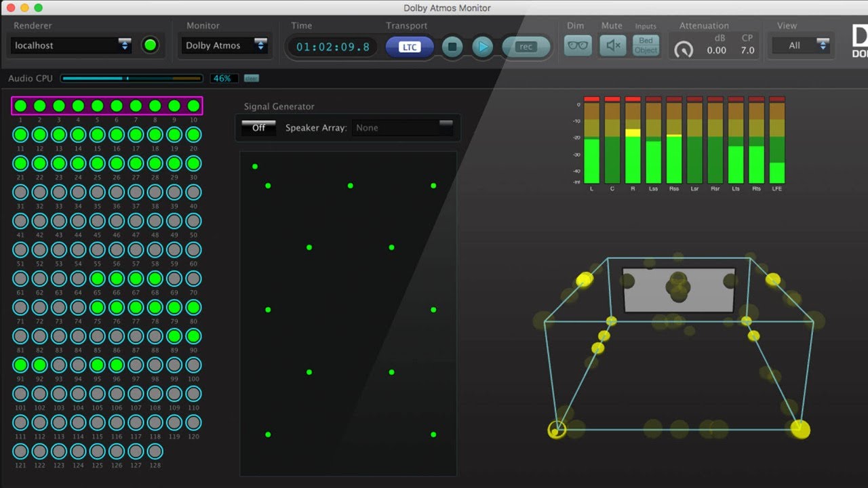Click object indicator 120
The image size is (868, 488).
coord(193,422)
